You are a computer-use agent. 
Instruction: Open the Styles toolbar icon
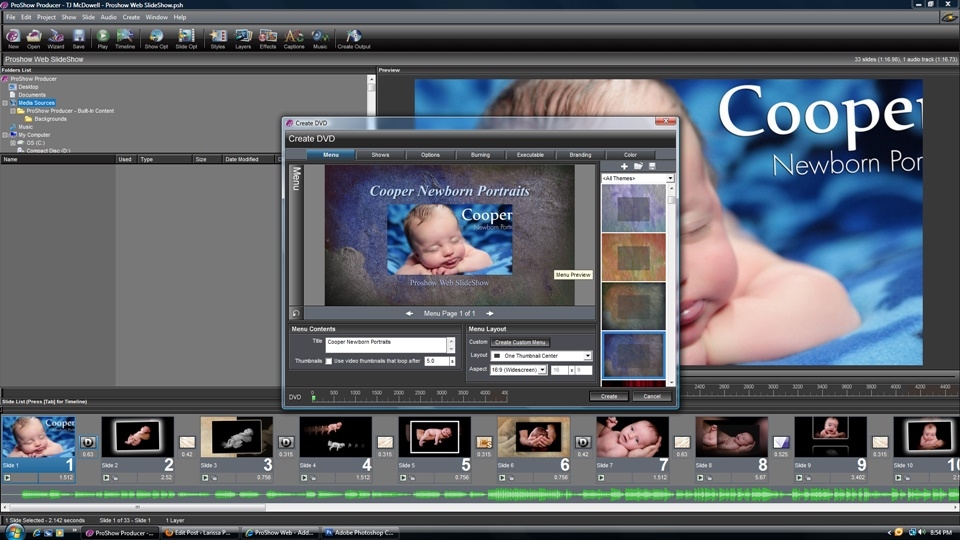(x=218, y=39)
